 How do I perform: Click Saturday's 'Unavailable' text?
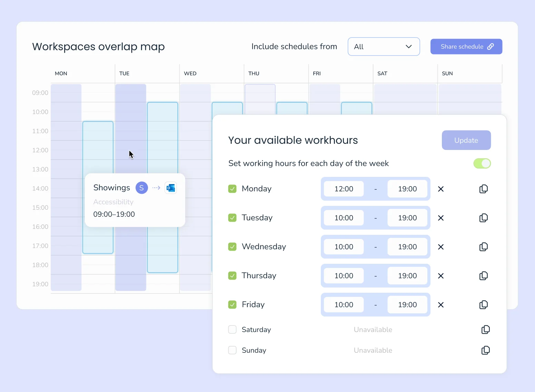[373, 330]
